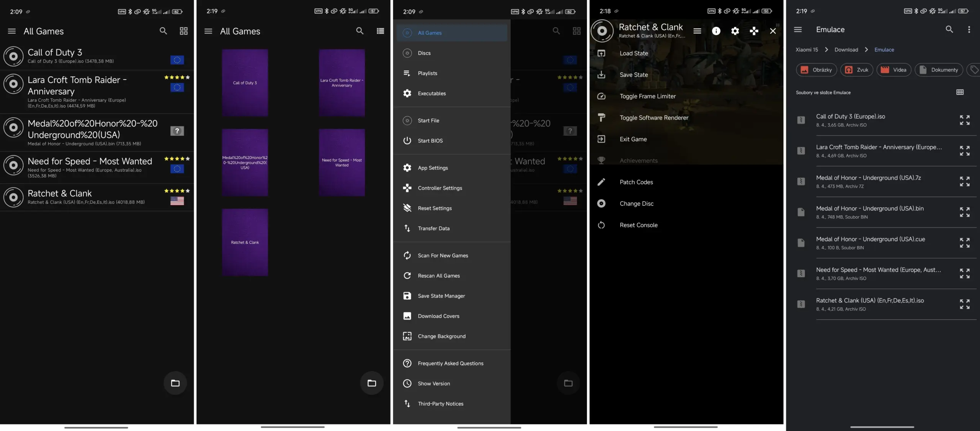The width and height of the screenshot is (980, 431).
Task: Expand icon for Call of Duty 3 (Europe).iso
Action: point(965,120)
